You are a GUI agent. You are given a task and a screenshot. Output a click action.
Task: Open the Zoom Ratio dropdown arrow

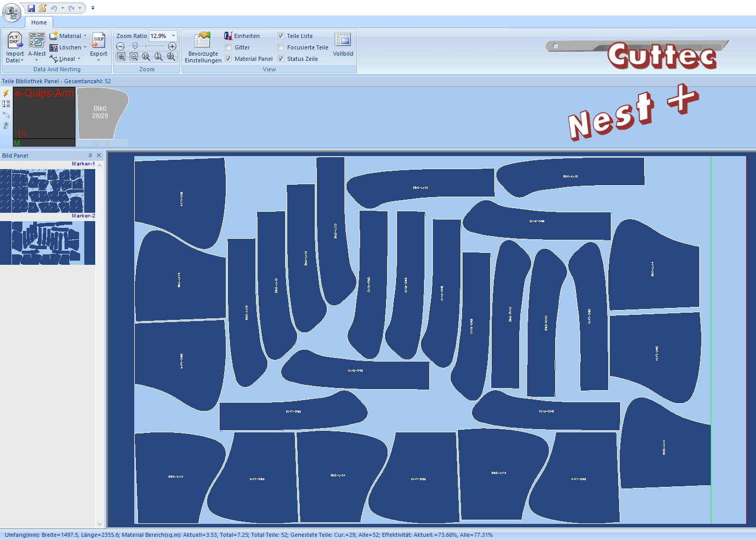(x=174, y=36)
